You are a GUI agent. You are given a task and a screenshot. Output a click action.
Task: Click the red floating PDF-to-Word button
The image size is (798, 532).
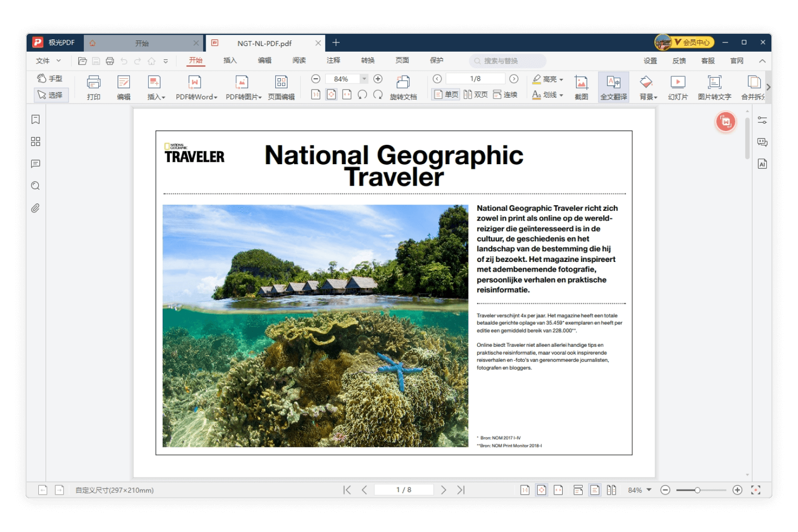coord(725,122)
